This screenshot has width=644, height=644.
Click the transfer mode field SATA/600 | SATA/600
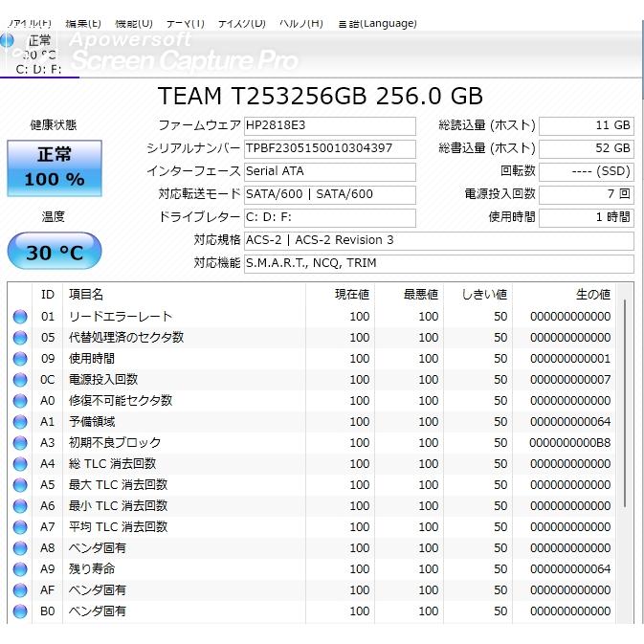tap(330, 194)
